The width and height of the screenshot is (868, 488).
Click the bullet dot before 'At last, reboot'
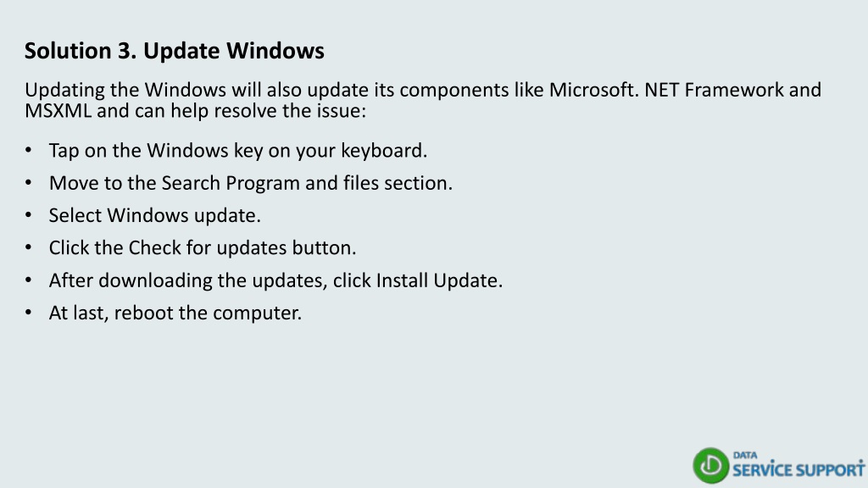28,312
